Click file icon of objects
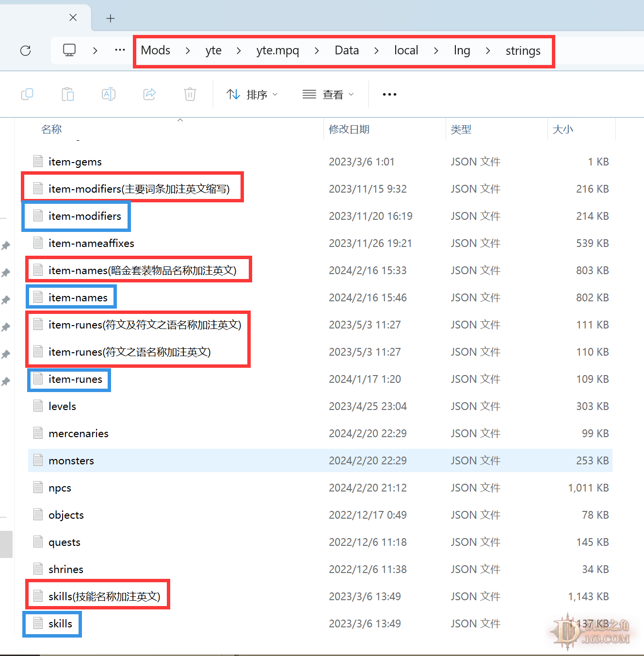 (x=38, y=514)
